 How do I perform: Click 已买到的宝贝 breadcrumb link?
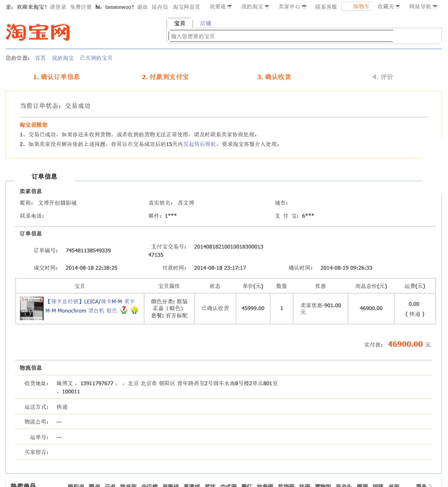click(96, 58)
